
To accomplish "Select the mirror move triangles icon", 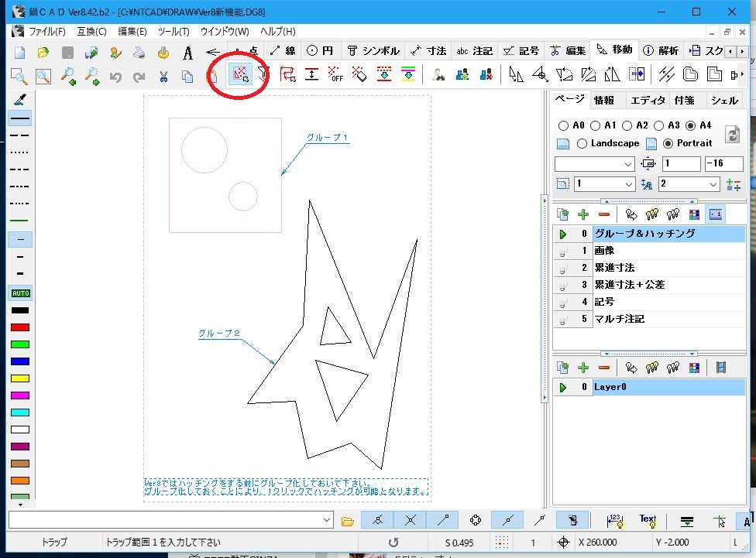I will (x=612, y=75).
